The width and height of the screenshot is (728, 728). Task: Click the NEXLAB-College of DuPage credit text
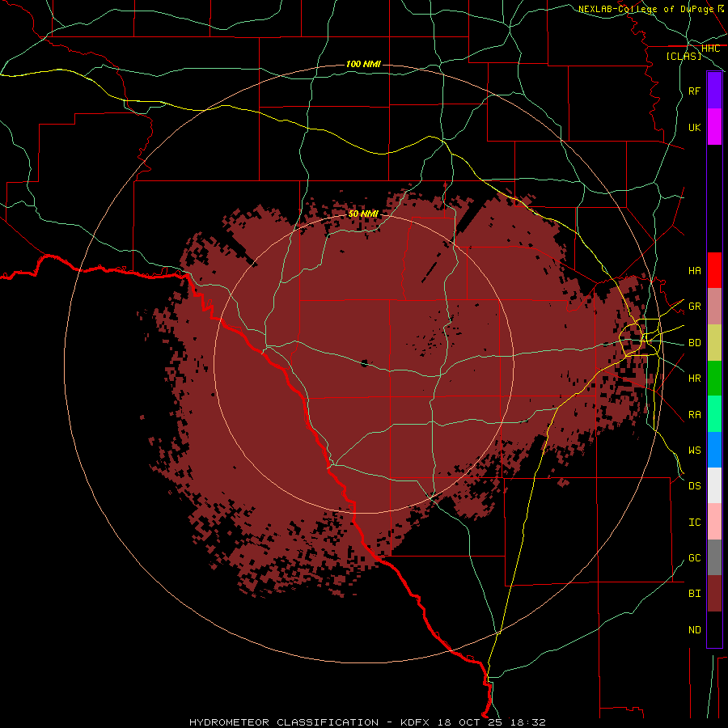646,9
